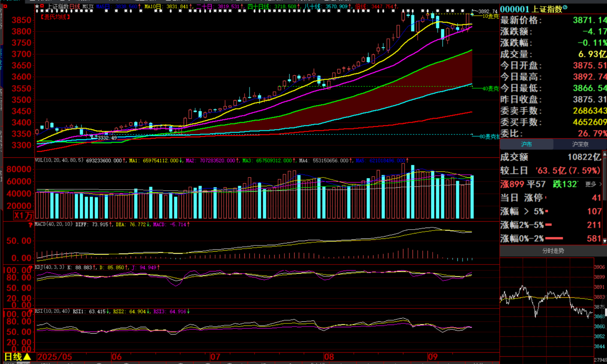Click the 2025/05 date on timeline
Viewport: 607px width, 364px height.
click(54, 357)
